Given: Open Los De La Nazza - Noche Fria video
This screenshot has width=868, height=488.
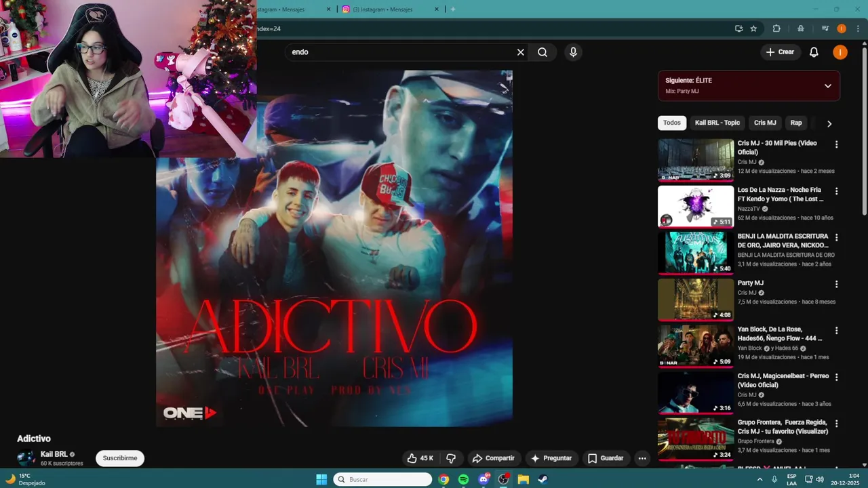Looking at the screenshot, I should (696, 207).
